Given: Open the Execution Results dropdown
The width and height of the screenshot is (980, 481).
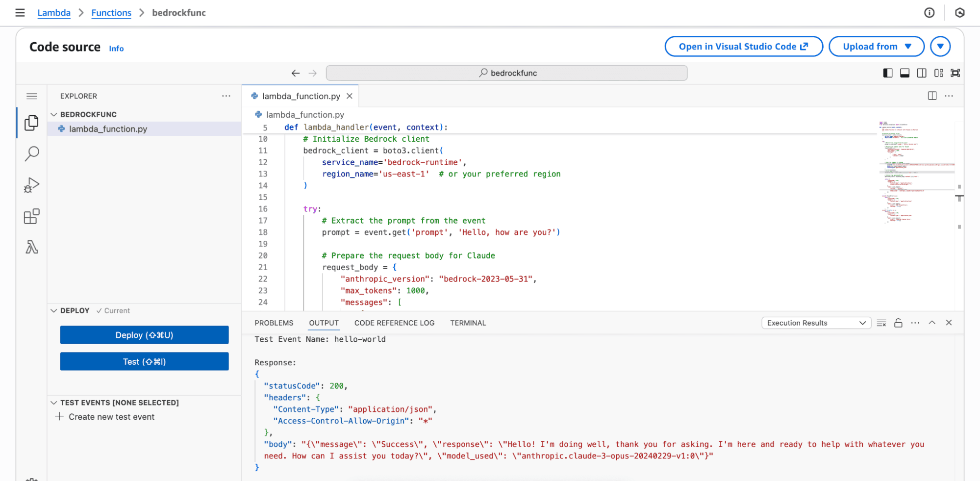Looking at the screenshot, I should (x=815, y=323).
